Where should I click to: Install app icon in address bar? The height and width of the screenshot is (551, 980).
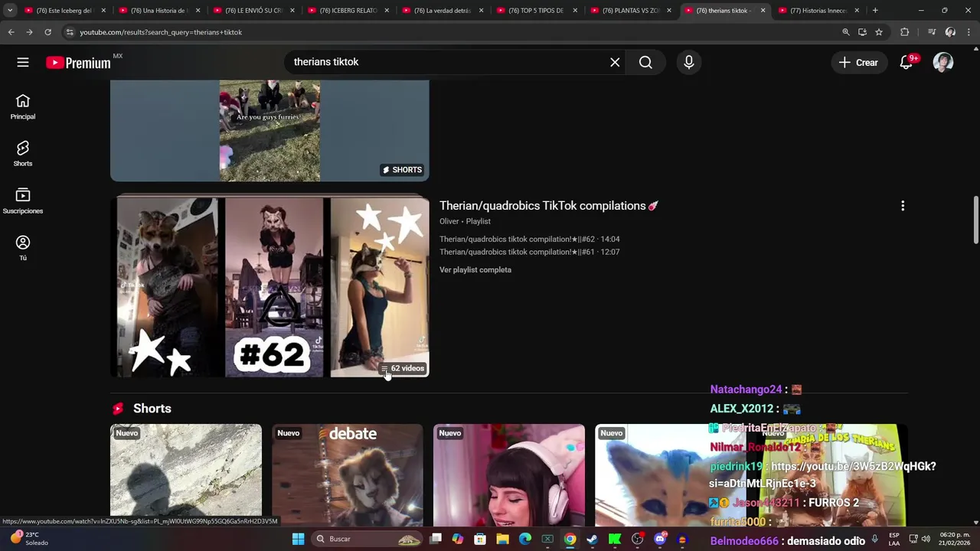[862, 32]
